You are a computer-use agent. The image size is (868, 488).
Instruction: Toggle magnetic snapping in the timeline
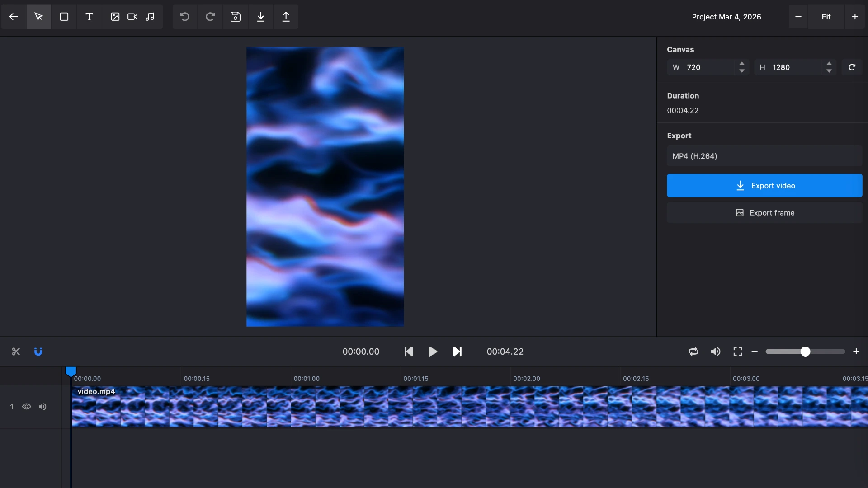[x=38, y=352]
